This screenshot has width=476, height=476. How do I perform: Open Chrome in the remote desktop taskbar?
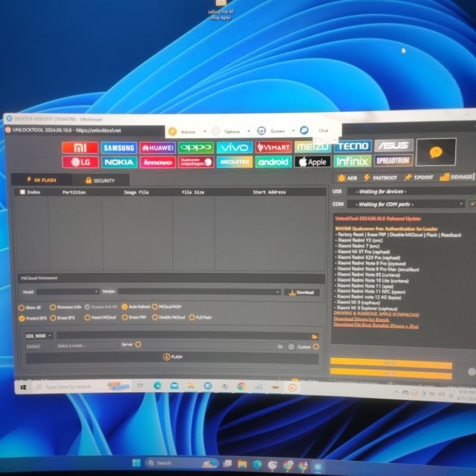tap(242, 386)
